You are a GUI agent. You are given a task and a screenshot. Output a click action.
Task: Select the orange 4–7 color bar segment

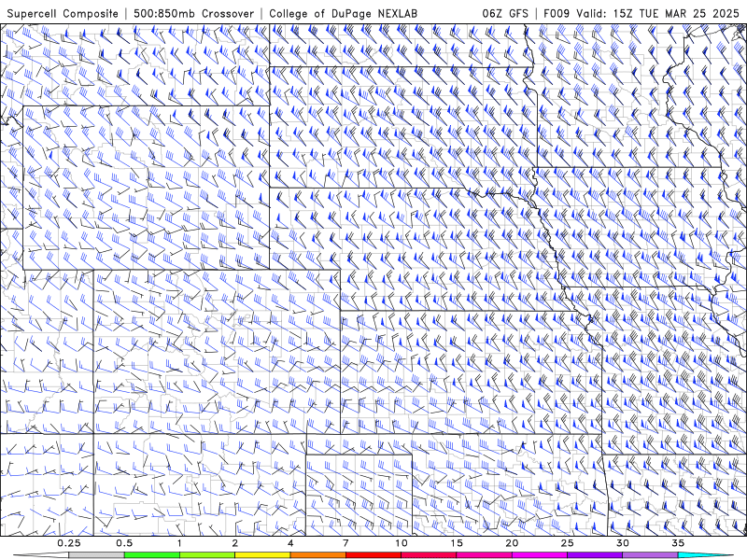click(x=317, y=555)
